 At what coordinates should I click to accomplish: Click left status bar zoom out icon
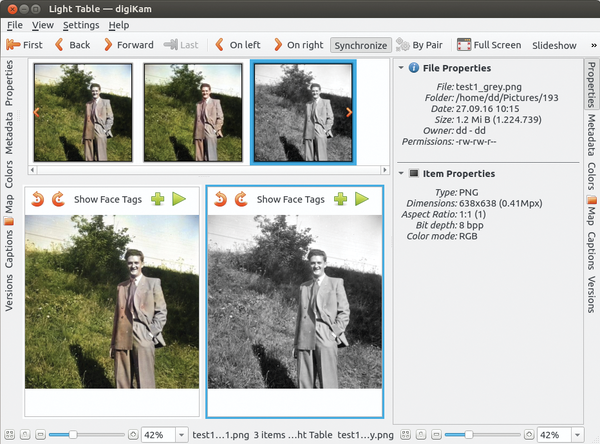click(40, 434)
